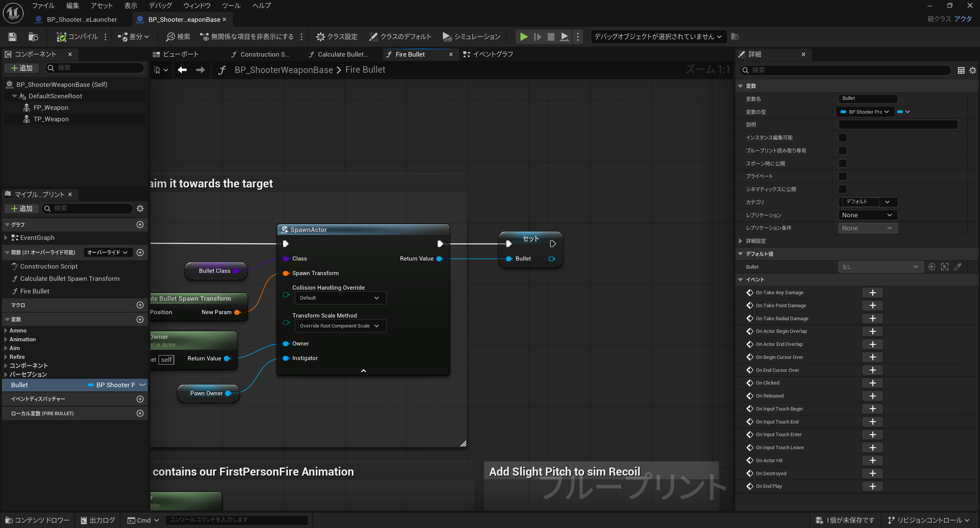This screenshot has height=528, width=980.
Task: Open the Replication None dropdown
Action: 867,215
